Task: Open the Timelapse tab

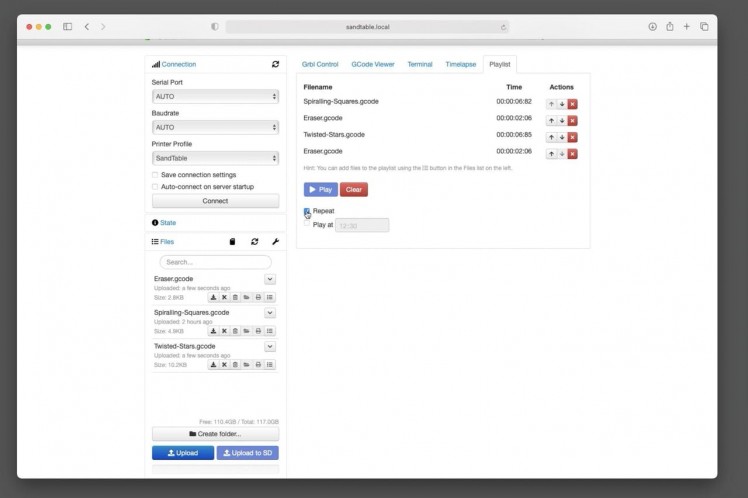Action: coord(461,64)
